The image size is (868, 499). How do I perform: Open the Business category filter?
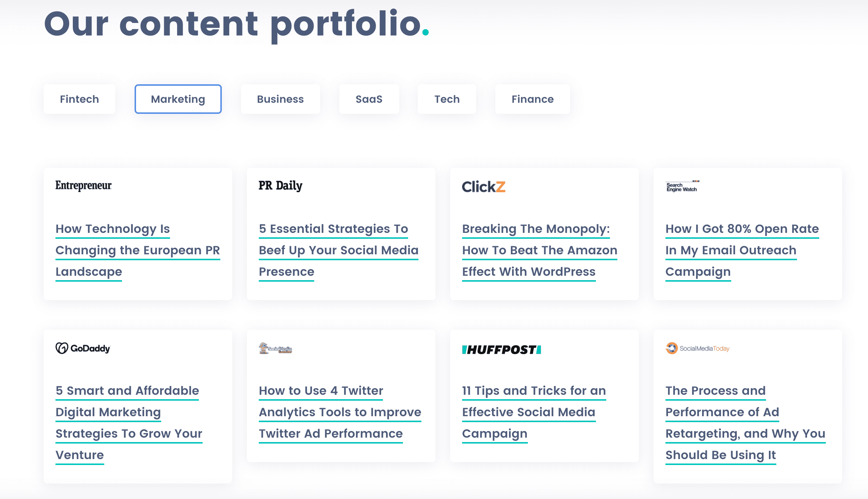(x=279, y=99)
